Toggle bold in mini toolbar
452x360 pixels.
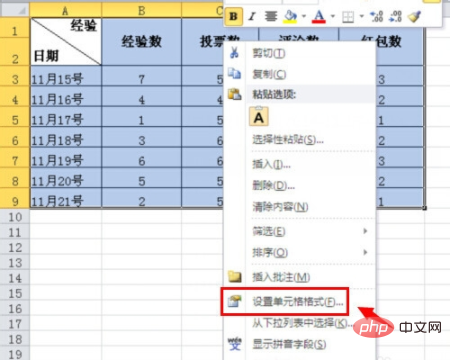[x=234, y=16]
